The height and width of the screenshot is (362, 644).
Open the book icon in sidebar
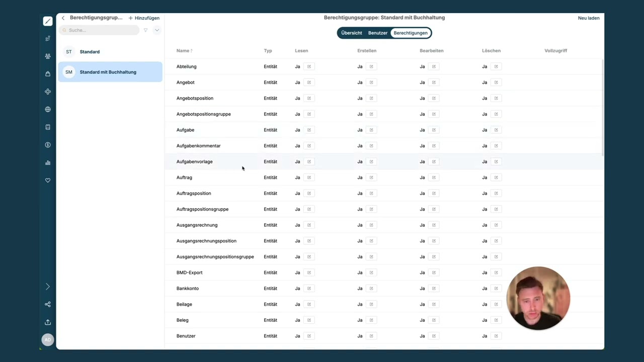click(x=48, y=127)
